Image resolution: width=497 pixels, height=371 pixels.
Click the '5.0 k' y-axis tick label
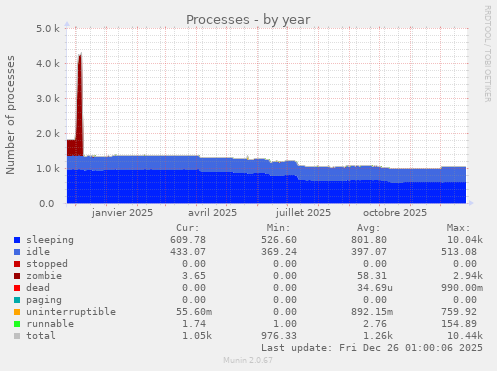(48, 29)
